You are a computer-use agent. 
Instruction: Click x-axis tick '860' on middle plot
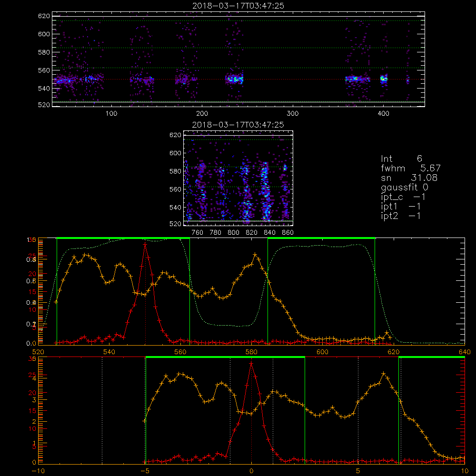coord(288,233)
